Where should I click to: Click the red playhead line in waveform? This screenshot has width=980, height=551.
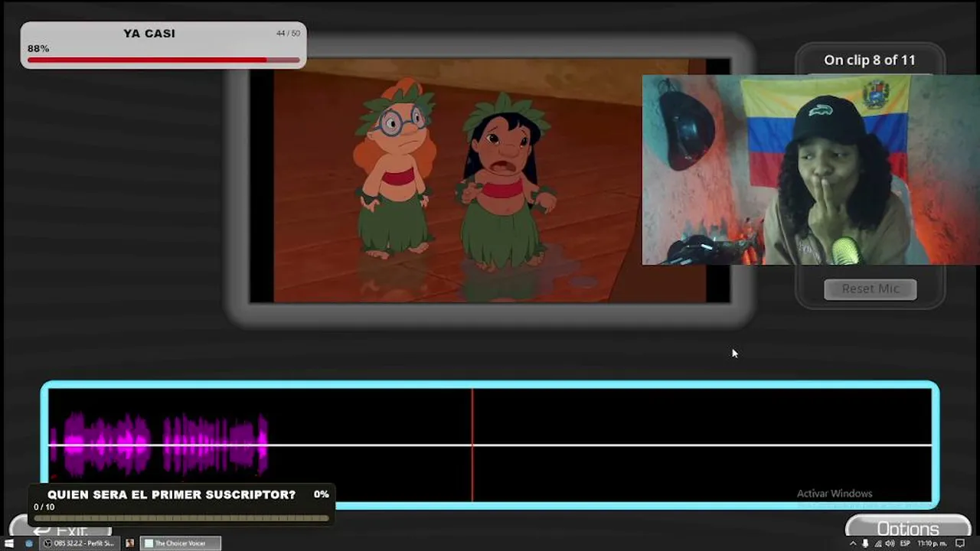[x=472, y=445]
